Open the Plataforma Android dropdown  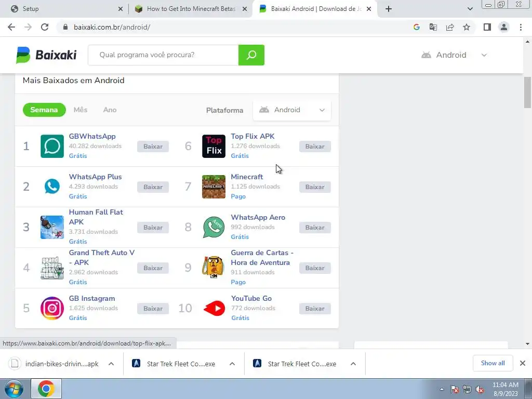(x=292, y=110)
